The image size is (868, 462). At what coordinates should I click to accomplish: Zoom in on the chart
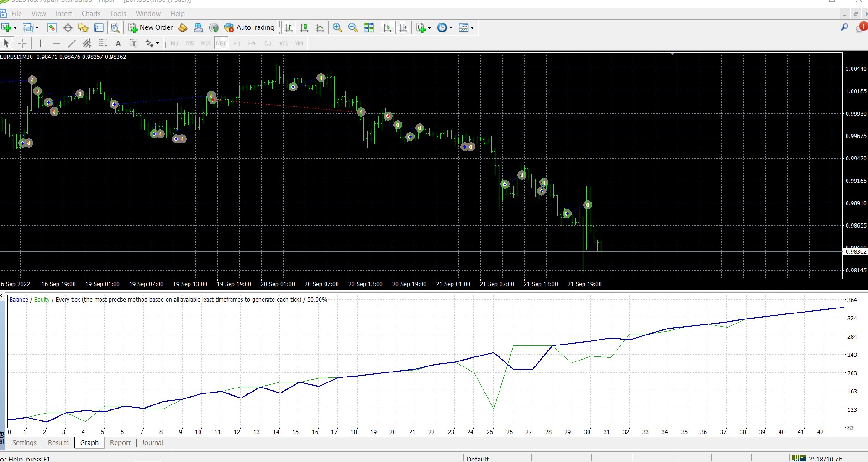pyautogui.click(x=337, y=28)
